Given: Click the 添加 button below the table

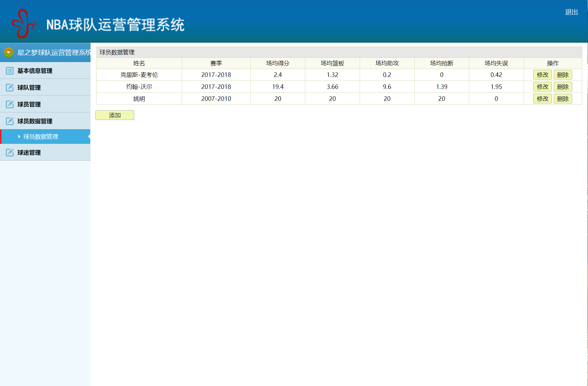Looking at the screenshot, I should click(114, 115).
